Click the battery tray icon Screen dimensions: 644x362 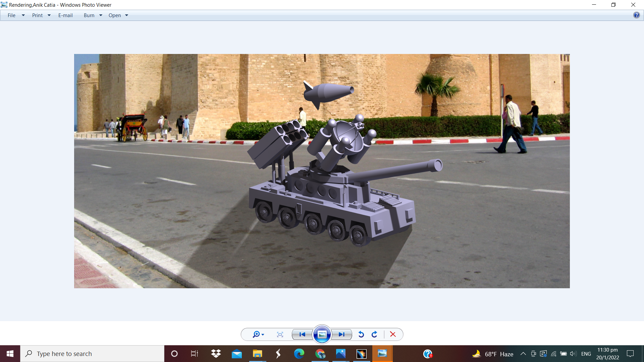(563, 354)
